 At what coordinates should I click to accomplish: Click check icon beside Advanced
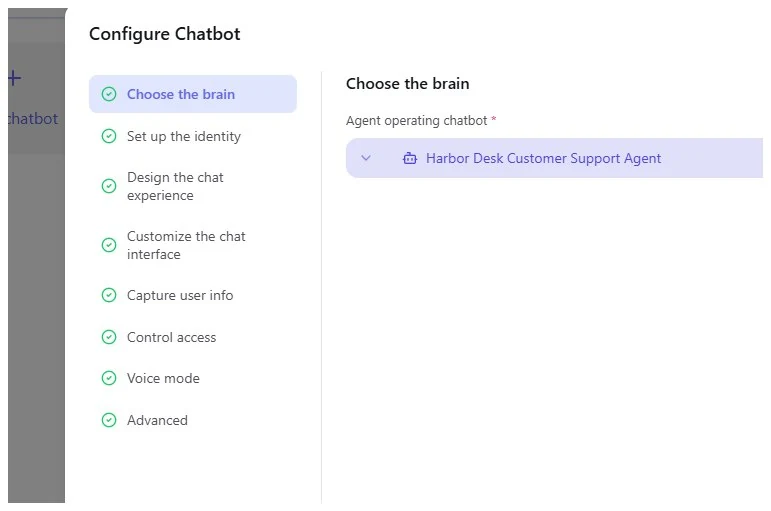(x=109, y=421)
